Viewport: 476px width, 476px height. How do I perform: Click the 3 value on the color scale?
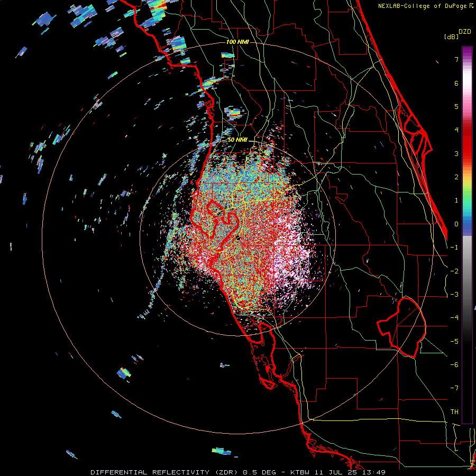tap(456, 153)
